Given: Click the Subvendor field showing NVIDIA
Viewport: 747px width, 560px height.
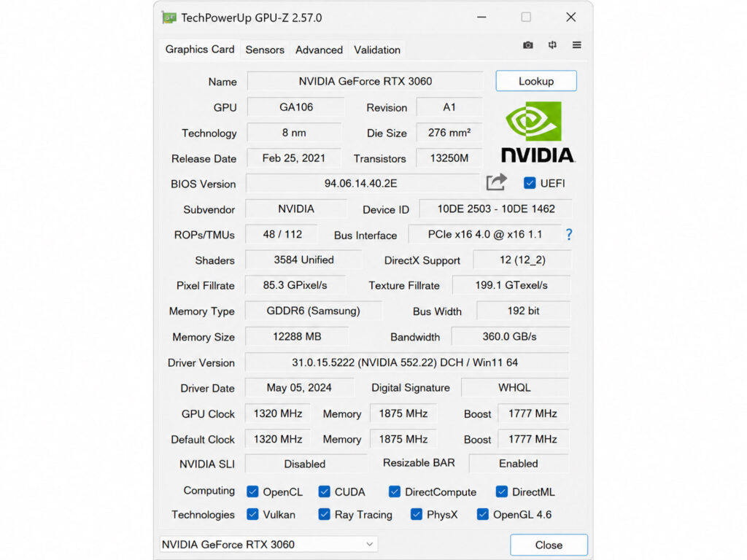Looking at the screenshot, I should [296, 209].
